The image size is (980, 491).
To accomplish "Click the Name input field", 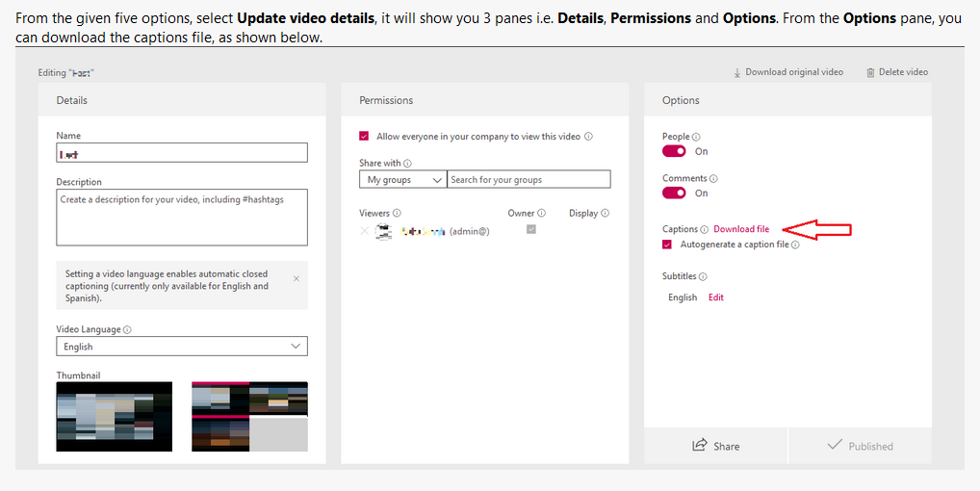I will [182, 153].
